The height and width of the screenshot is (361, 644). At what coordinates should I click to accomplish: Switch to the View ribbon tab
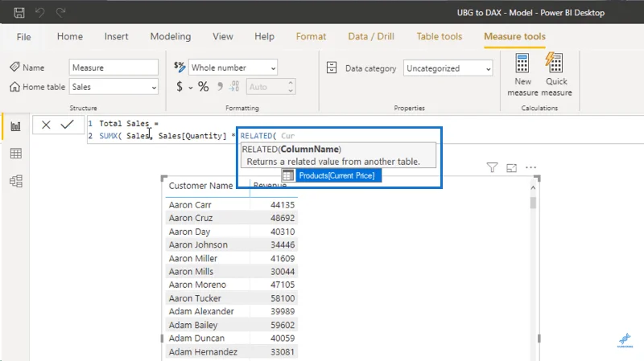(x=223, y=36)
